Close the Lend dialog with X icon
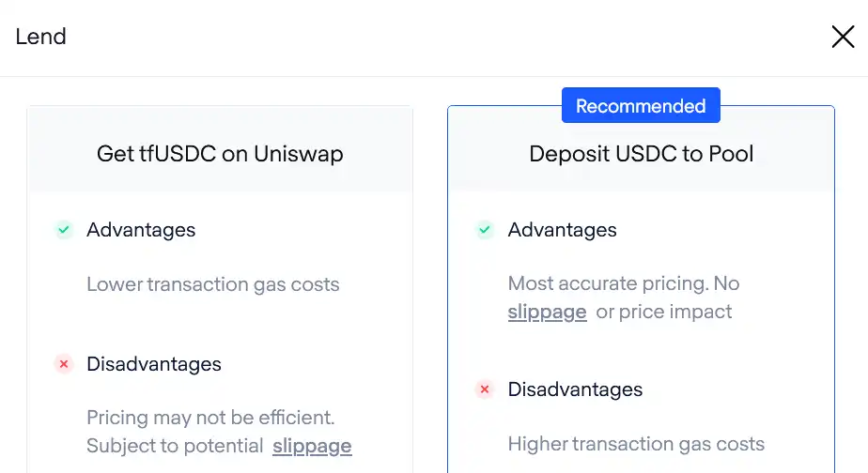868x473 pixels. 843,37
